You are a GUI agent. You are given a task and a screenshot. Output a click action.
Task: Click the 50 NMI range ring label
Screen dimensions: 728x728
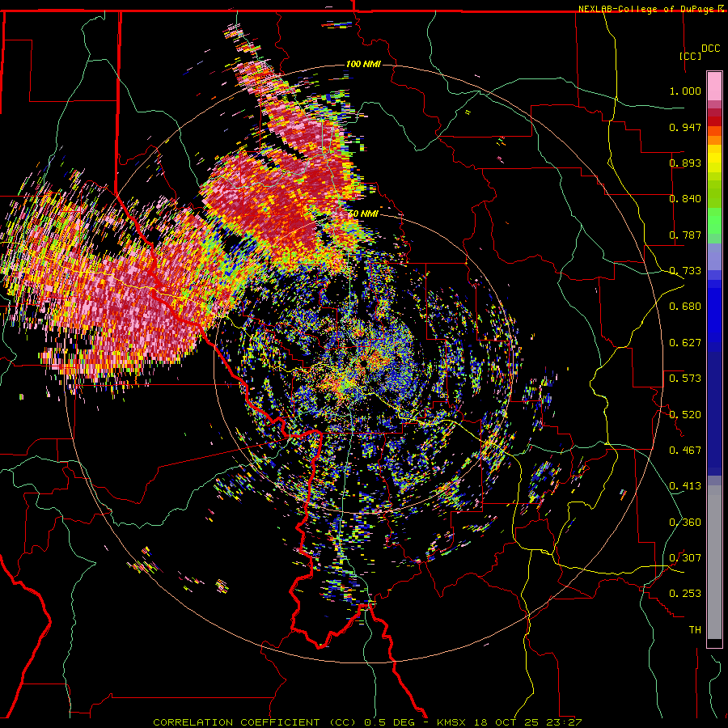[x=363, y=214]
